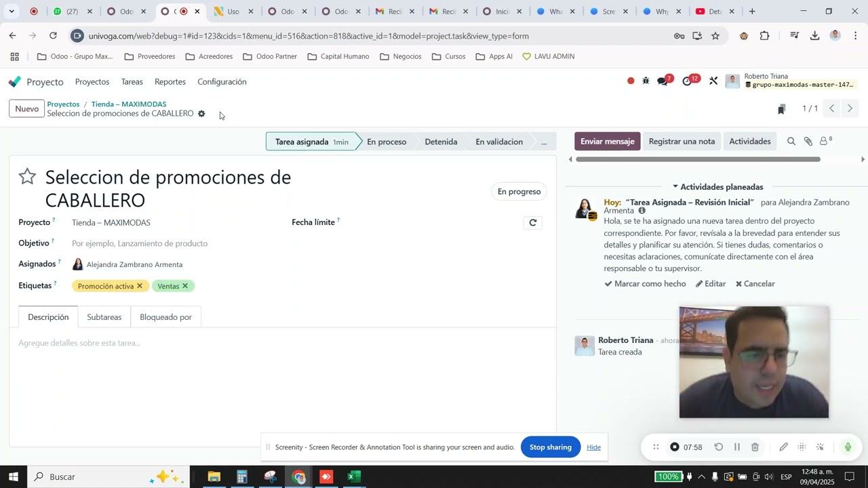Click the Studio tools wrench icon

(713, 81)
